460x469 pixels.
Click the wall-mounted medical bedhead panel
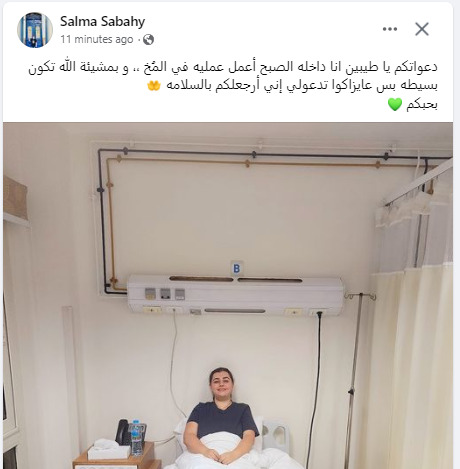pos(235,295)
